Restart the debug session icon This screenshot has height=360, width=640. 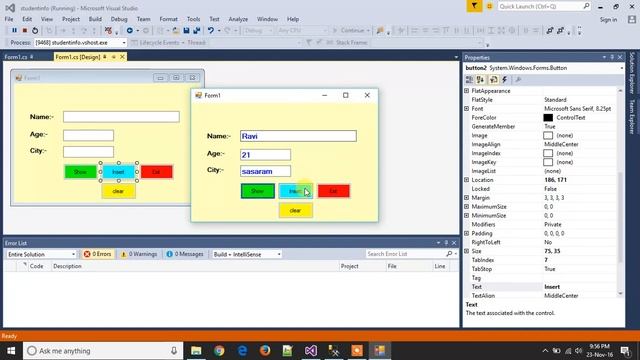pos(35,30)
